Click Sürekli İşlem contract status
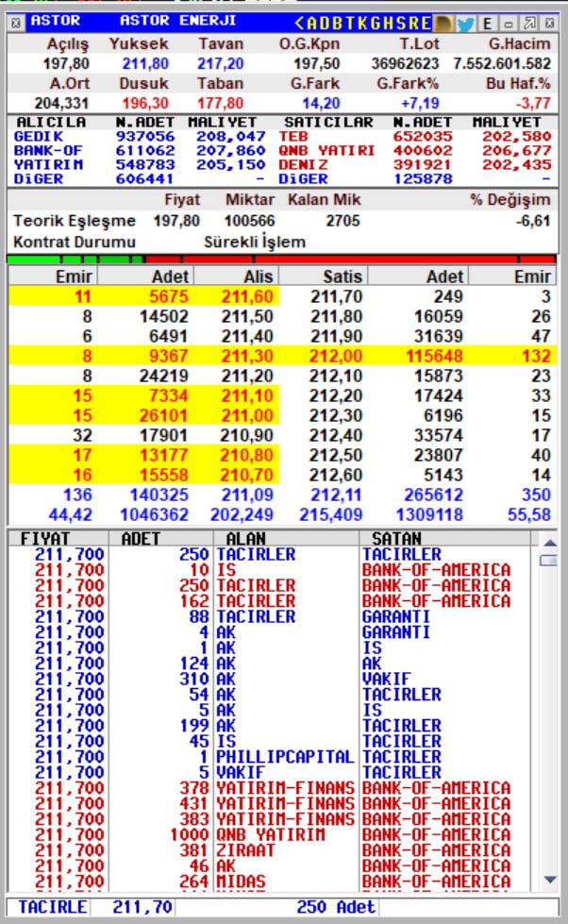The image size is (568, 924). (255, 242)
